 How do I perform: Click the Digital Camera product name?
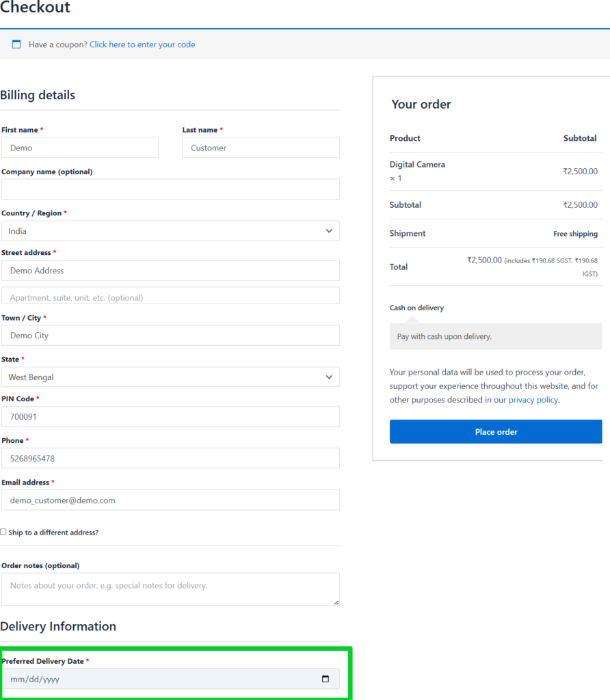point(417,164)
